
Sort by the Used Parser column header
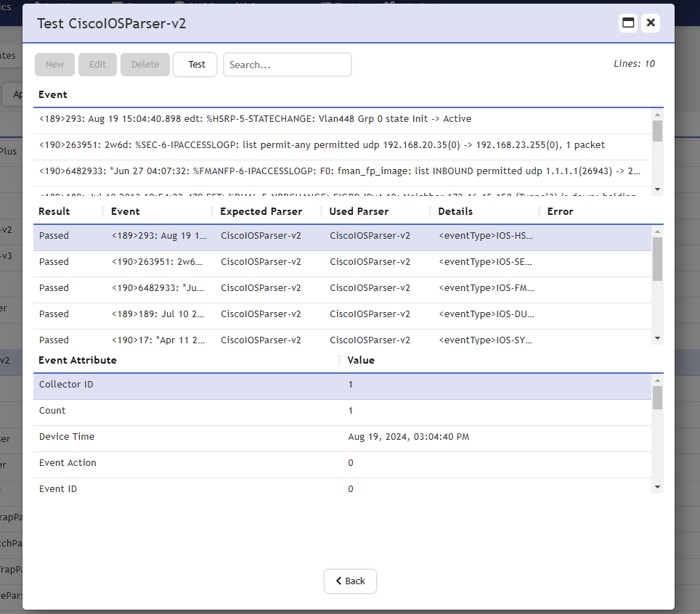point(359,211)
